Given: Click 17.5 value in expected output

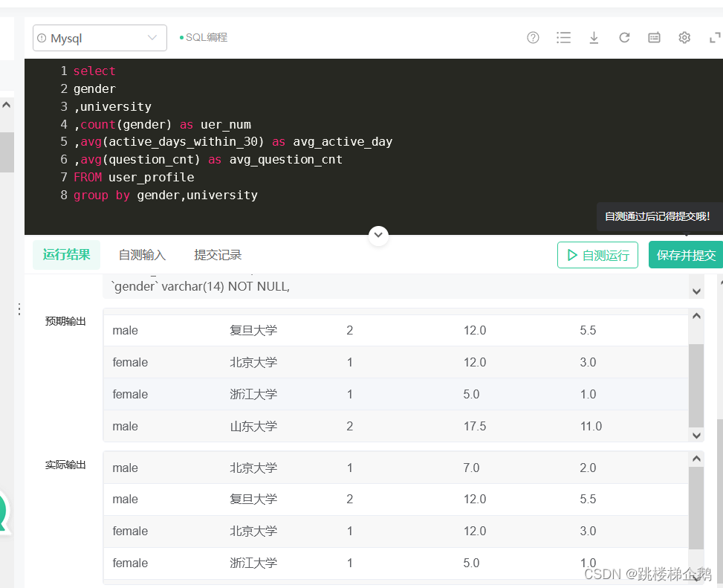Looking at the screenshot, I should 475,426.
